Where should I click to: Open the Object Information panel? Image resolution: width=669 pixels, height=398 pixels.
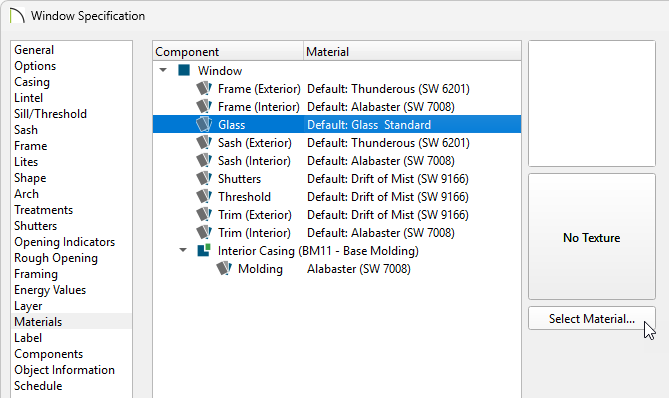pos(64,370)
